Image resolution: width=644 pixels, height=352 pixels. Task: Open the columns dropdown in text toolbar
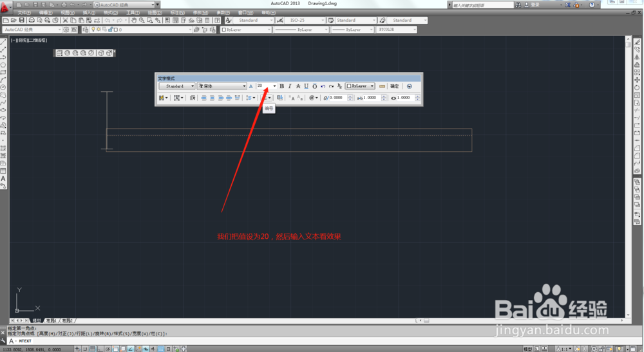(163, 98)
